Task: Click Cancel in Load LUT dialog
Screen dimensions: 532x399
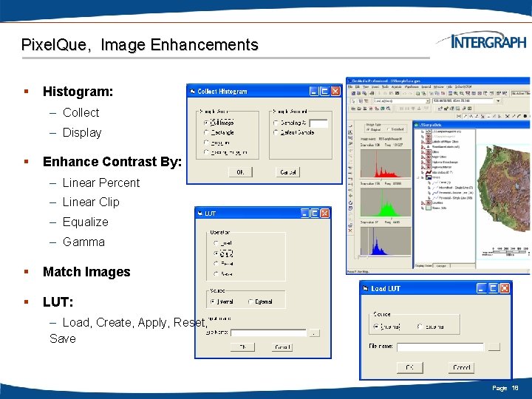Action: click(461, 367)
